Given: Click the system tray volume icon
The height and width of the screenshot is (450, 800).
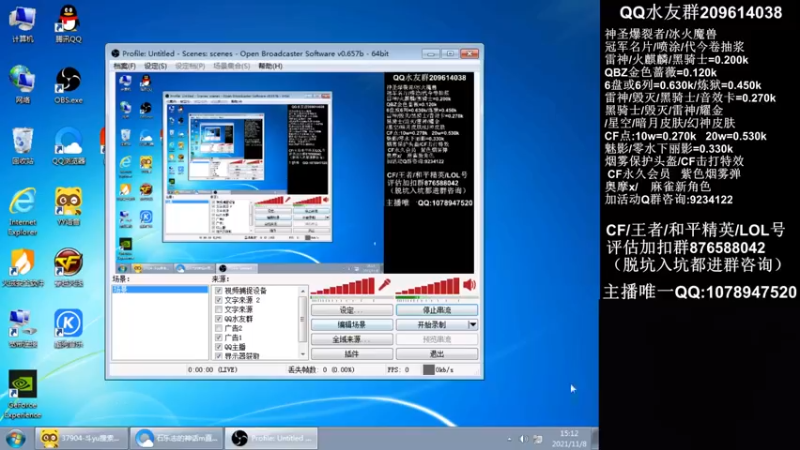Looking at the screenshot, I should pos(523,439).
